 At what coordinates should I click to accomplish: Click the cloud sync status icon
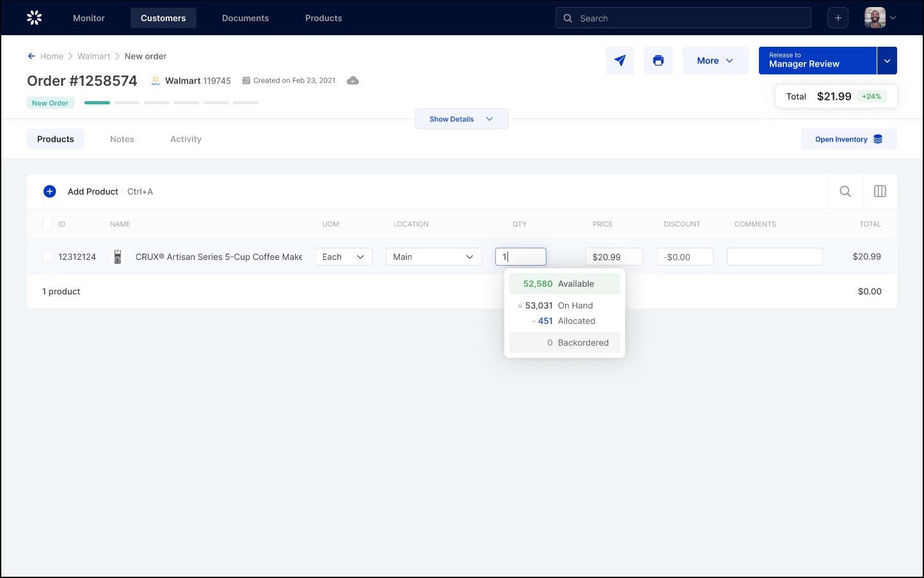click(353, 81)
